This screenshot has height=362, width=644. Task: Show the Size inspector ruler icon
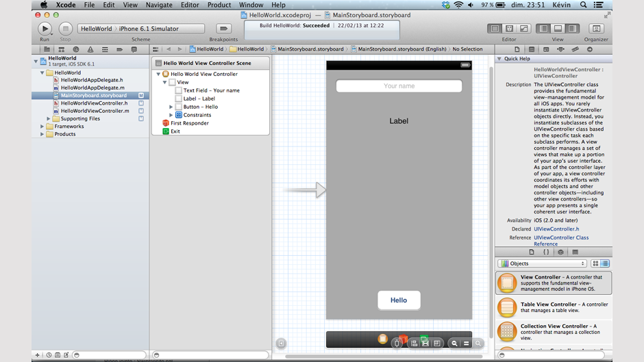[575, 49]
